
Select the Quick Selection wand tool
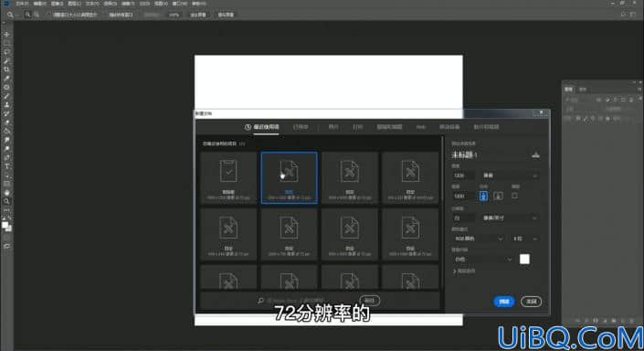point(6,61)
